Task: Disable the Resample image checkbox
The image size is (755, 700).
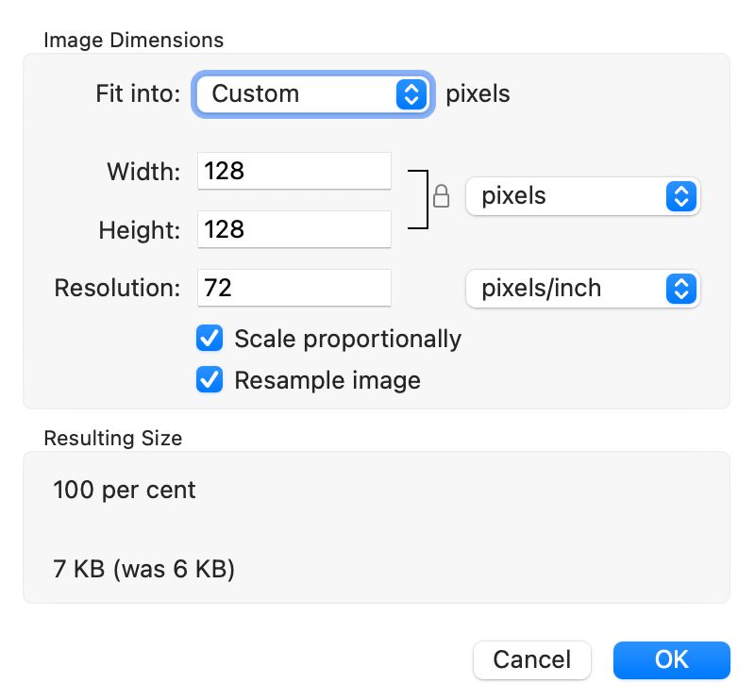Action: click(x=209, y=380)
